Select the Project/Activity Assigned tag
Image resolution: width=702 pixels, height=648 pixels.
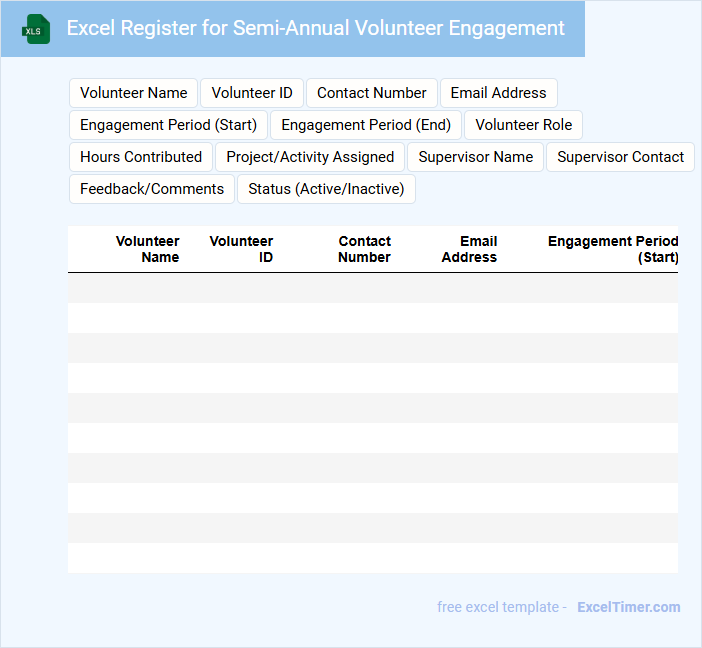310,157
